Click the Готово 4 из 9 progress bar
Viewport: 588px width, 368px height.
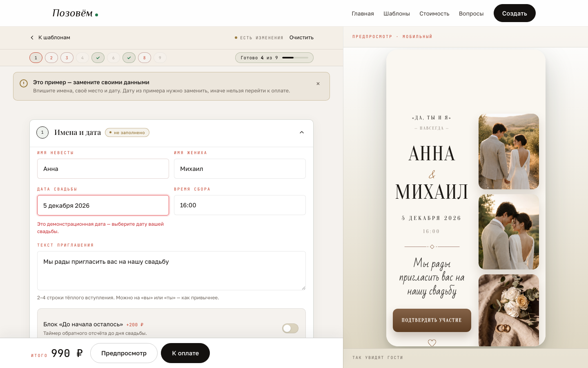click(x=274, y=58)
